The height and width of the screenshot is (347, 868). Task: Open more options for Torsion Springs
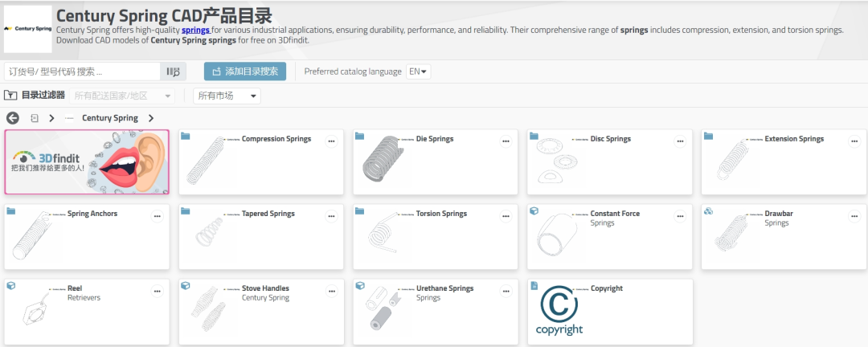(506, 216)
